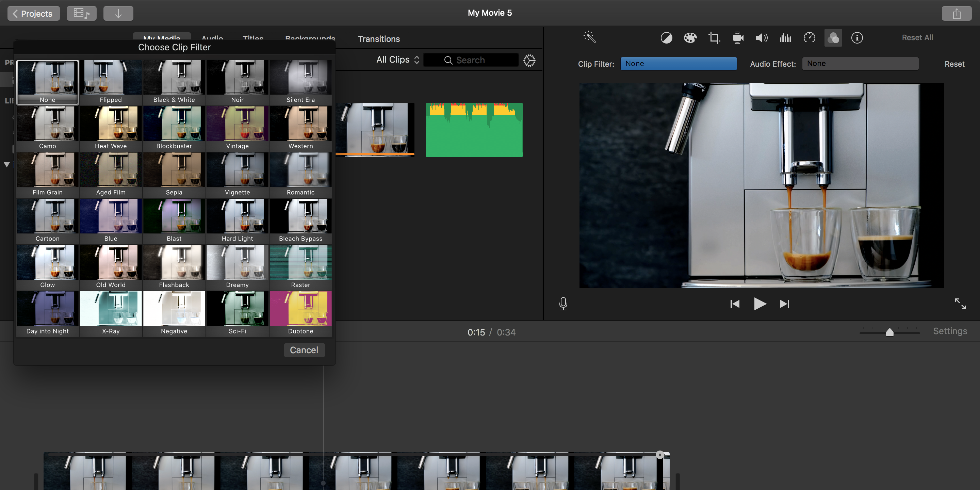
Task: Open the Audio Effect dropdown
Action: pos(860,64)
